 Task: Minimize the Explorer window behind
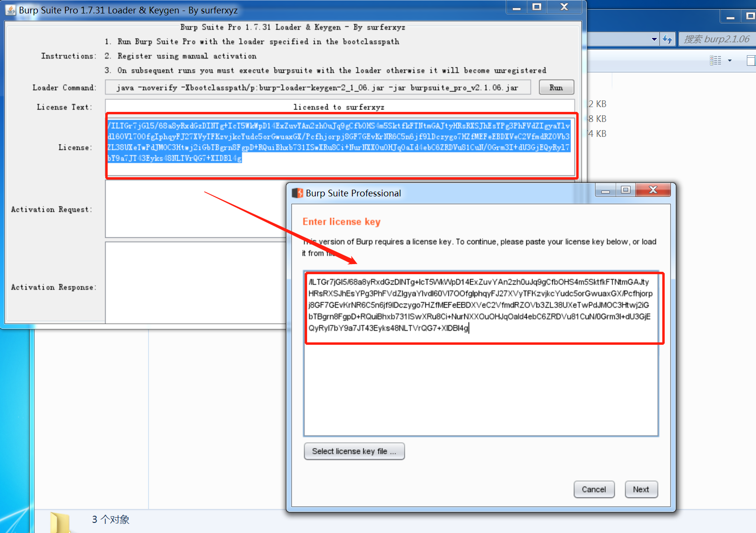tap(731, 17)
